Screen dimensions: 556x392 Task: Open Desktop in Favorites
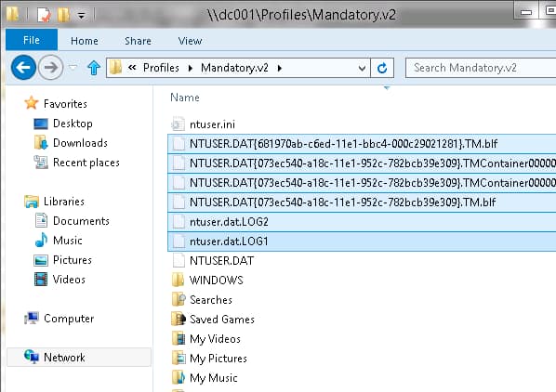point(73,124)
